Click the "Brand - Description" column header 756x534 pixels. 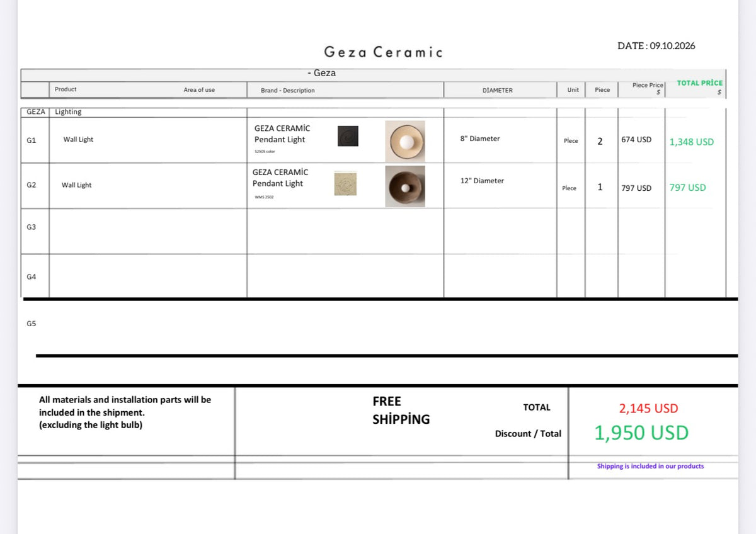point(287,91)
